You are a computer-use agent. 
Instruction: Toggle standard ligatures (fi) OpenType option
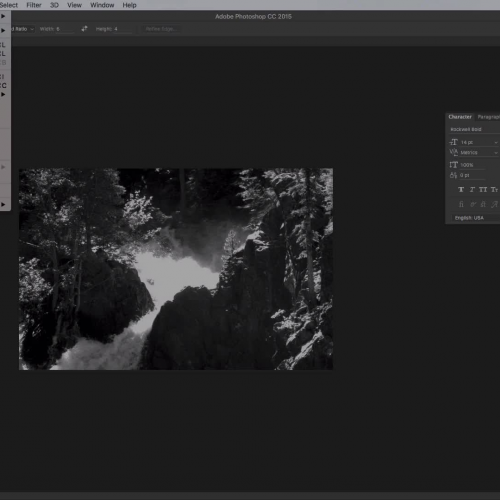tap(461, 204)
